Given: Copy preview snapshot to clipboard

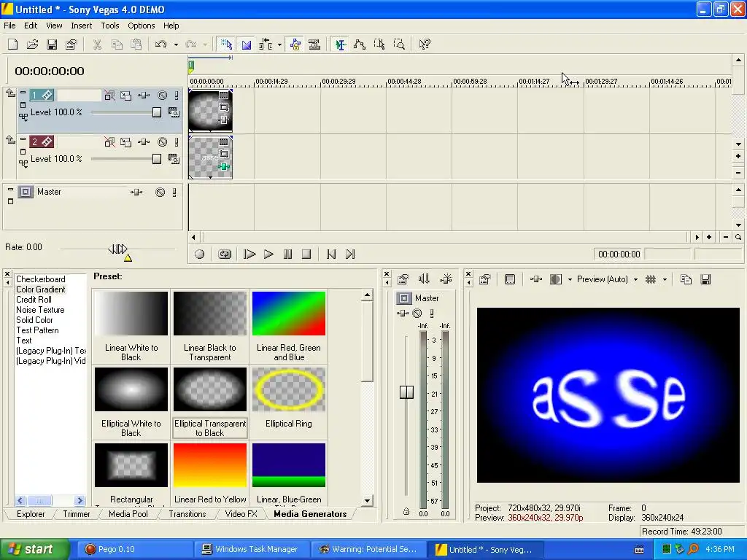Looking at the screenshot, I should tap(686, 279).
